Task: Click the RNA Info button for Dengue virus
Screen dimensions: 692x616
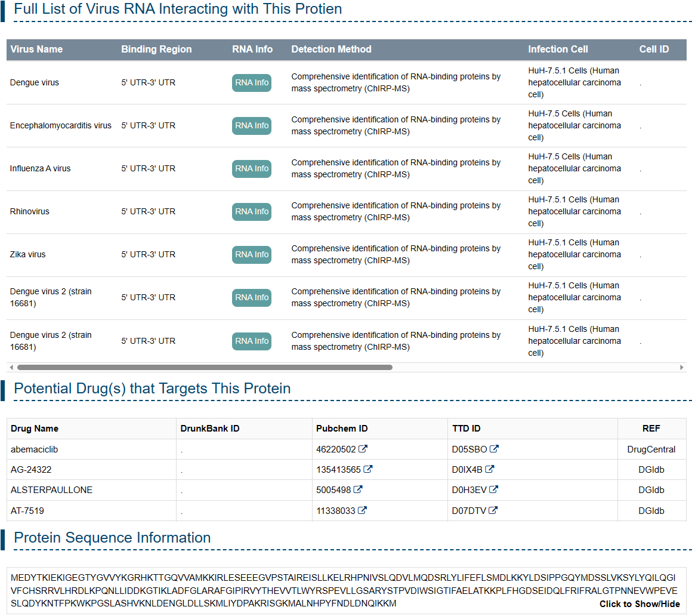Action: coord(252,83)
